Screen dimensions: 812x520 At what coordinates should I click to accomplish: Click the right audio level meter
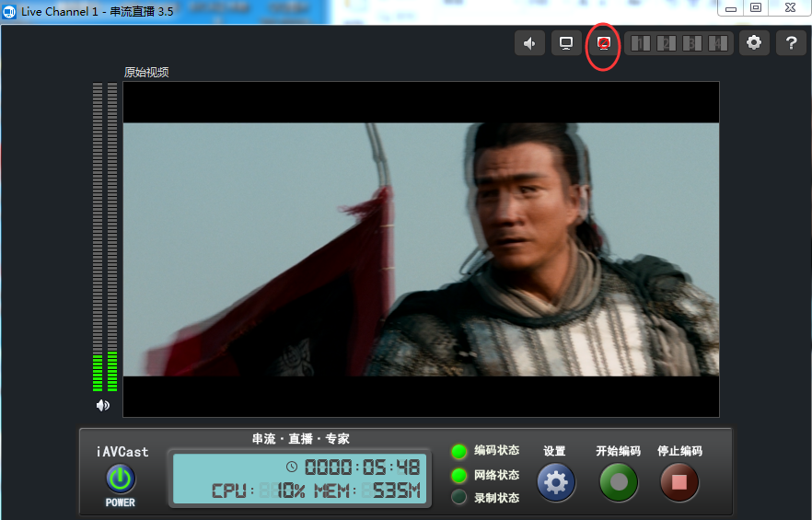112,237
